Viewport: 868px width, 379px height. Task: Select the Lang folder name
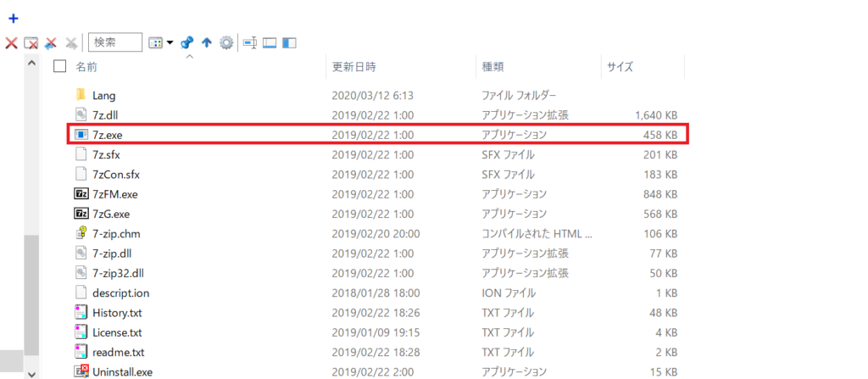click(x=104, y=95)
